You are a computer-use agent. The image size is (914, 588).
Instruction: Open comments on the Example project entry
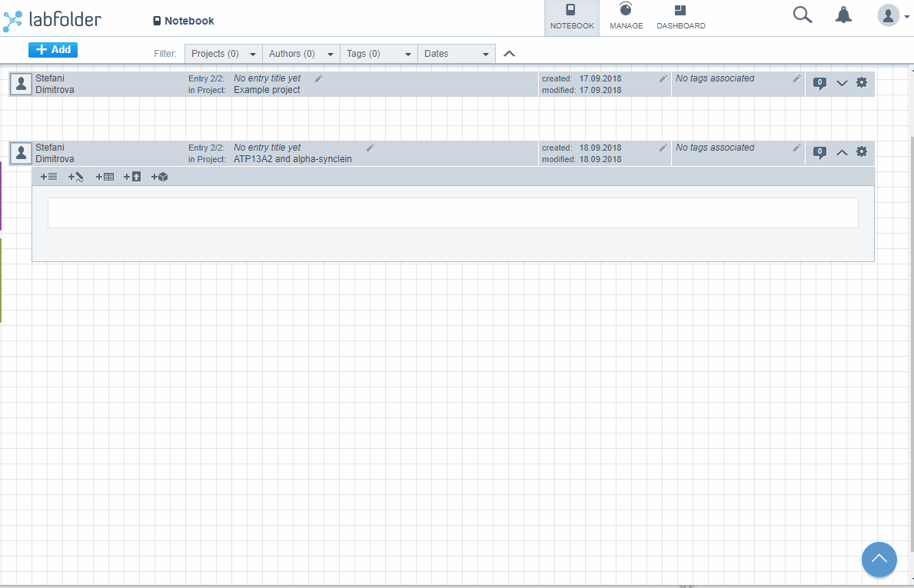[x=819, y=84]
